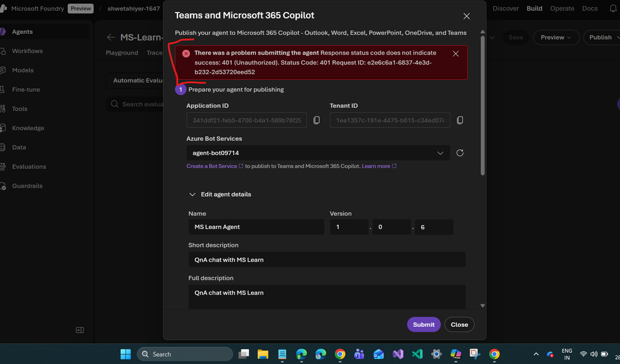The image size is (620, 364).
Task: Open Task View from the taskbar
Action: tap(243, 354)
